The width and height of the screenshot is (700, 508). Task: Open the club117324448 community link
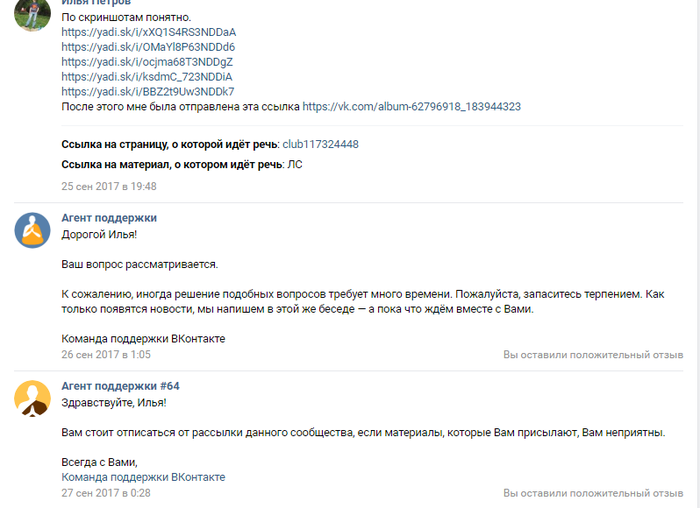click(321, 144)
